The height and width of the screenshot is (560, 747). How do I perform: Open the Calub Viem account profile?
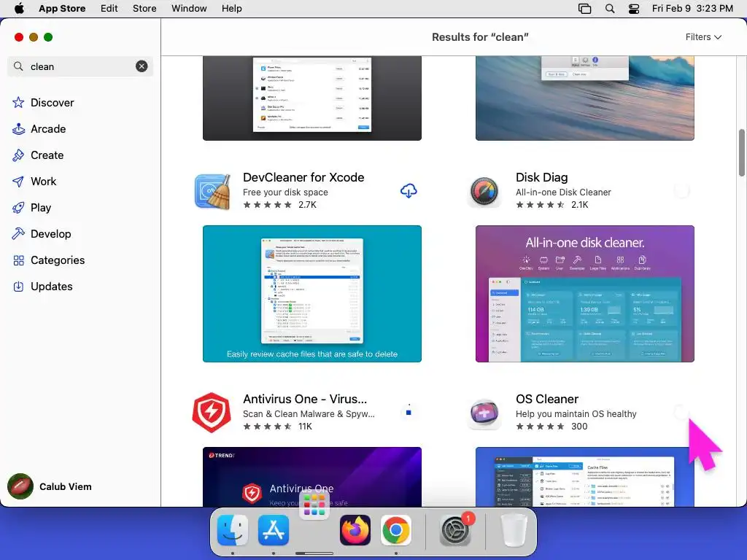[x=50, y=486]
